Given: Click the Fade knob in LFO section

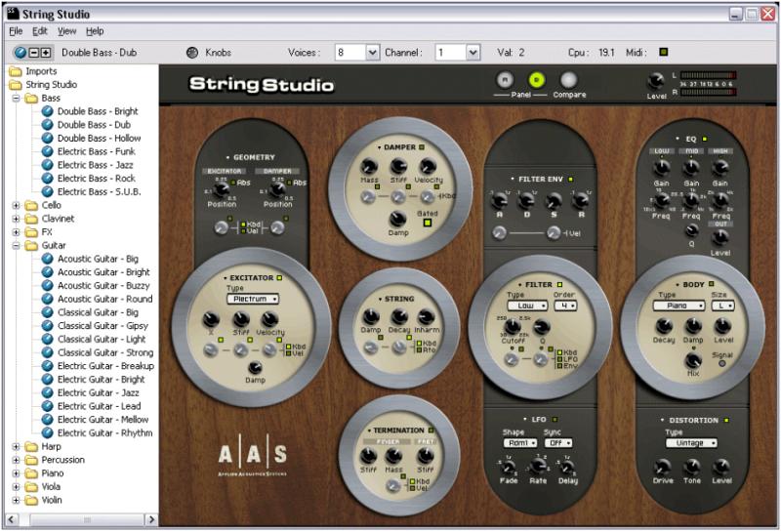Looking at the screenshot, I should (x=508, y=468).
